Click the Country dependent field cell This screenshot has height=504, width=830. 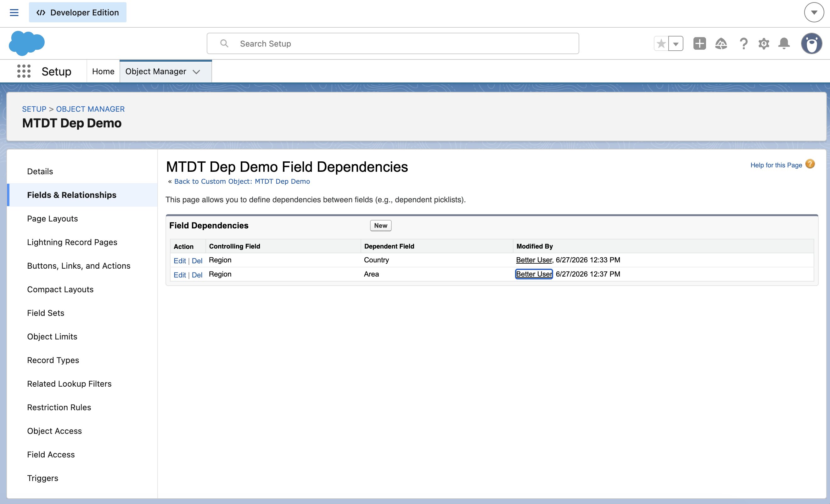pyautogui.click(x=376, y=260)
